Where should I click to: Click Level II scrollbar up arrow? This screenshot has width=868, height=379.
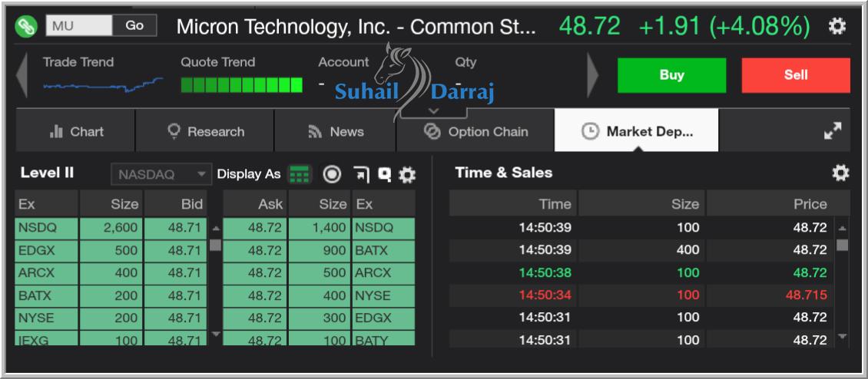pos(215,228)
